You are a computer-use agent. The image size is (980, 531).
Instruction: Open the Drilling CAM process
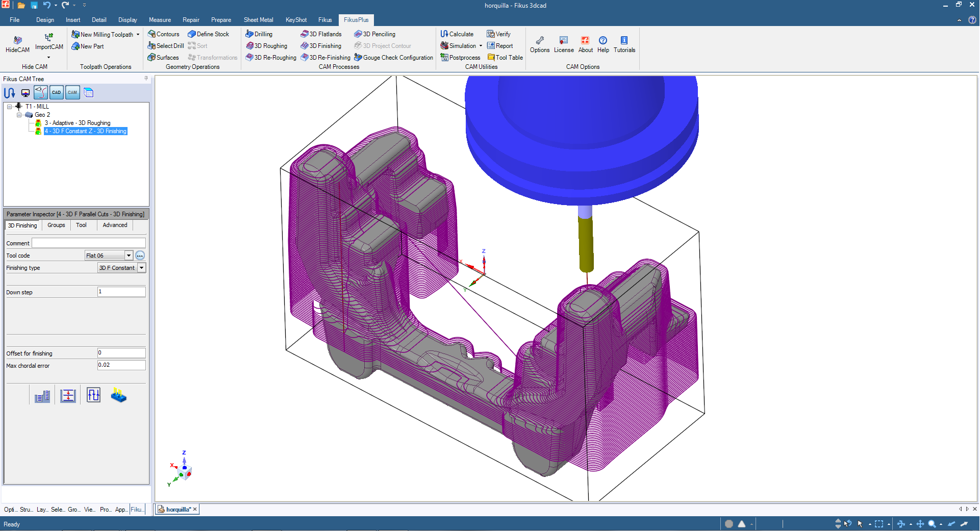tap(259, 34)
